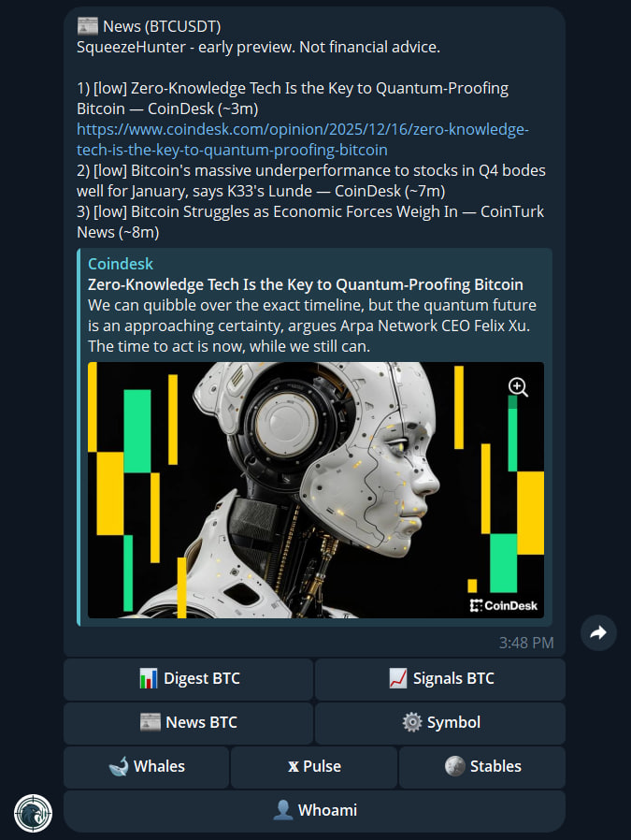Screen dimensions: 631x840
Task: Click the gear icon on Symbol button
Action: pyautogui.click(x=412, y=722)
